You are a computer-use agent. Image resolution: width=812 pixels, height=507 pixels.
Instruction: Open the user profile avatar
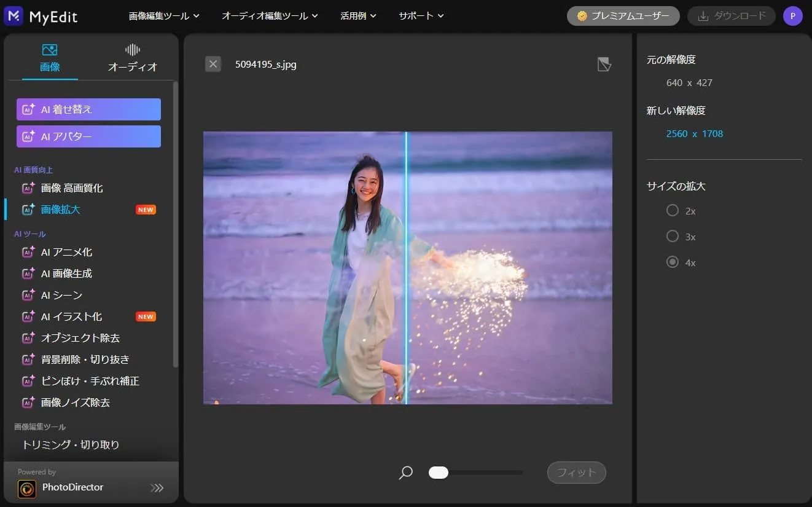pos(792,16)
